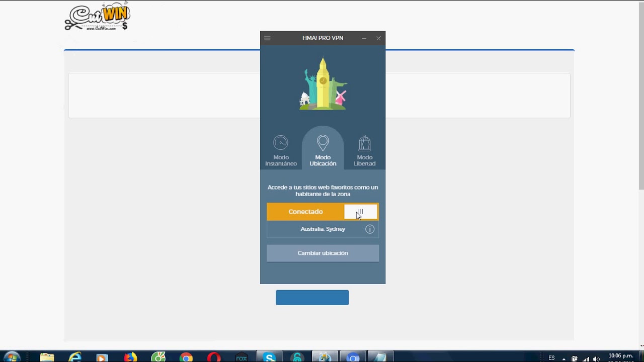Open the media player taskbar icon
The image size is (644, 362).
click(x=102, y=357)
